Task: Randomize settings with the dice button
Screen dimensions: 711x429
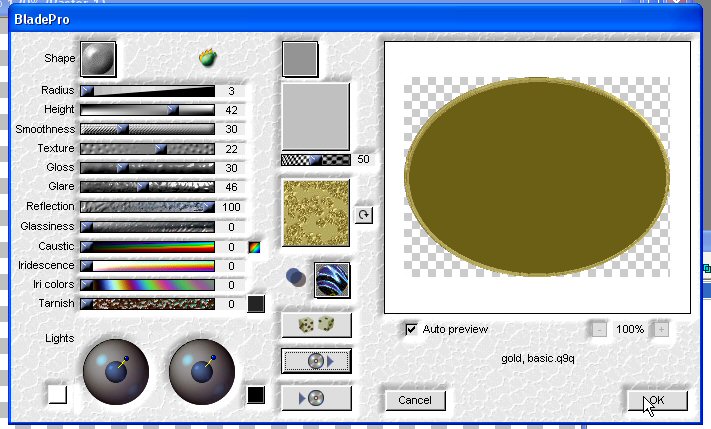Action: (317, 325)
